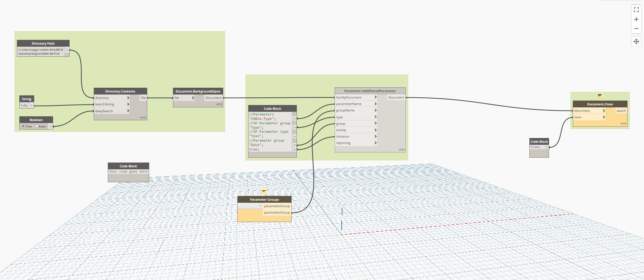This screenshot has height=280, width=644.
Task: Select the True radio button in Boolean node
Action: point(23,126)
